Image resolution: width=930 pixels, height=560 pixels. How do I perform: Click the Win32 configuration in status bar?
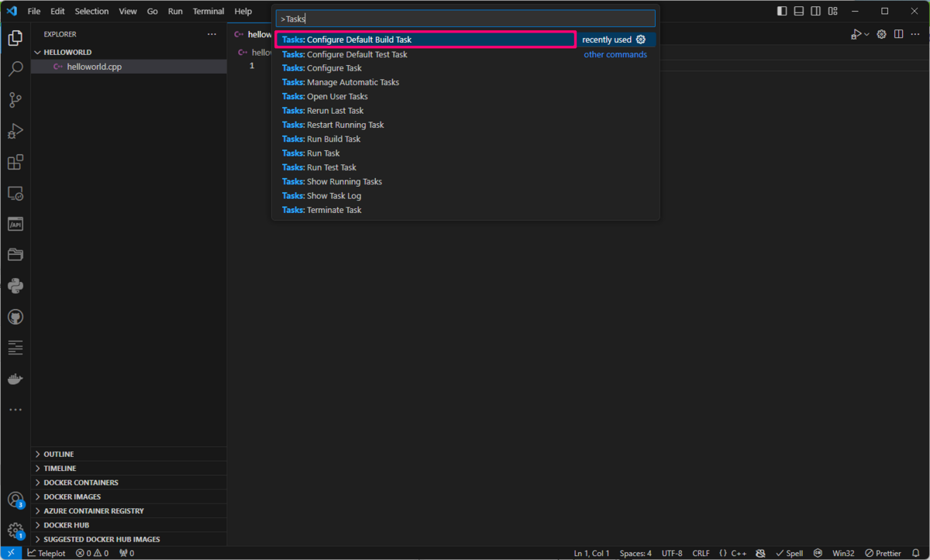843,553
